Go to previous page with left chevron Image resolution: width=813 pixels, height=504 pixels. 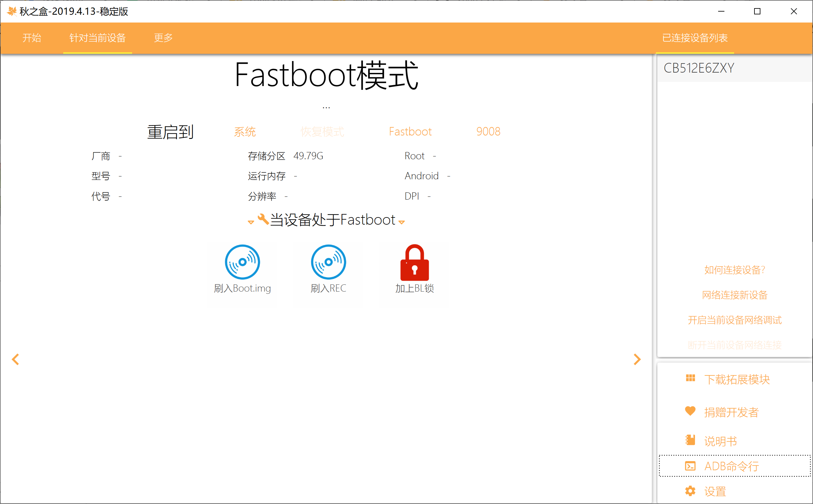point(15,359)
